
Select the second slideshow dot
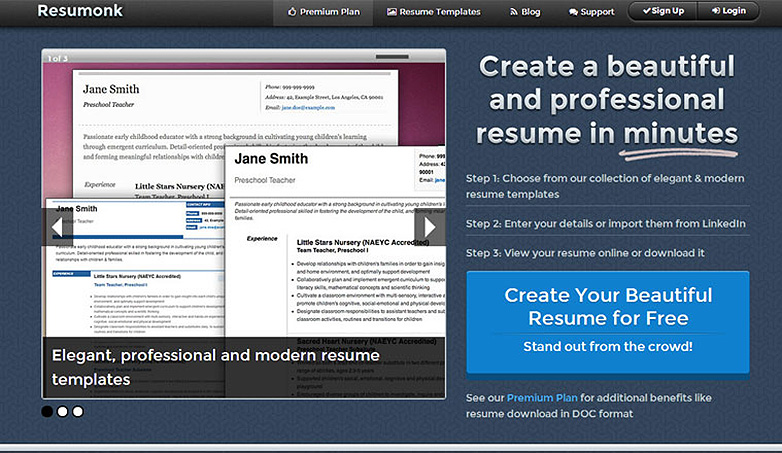pyautogui.click(x=62, y=412)
